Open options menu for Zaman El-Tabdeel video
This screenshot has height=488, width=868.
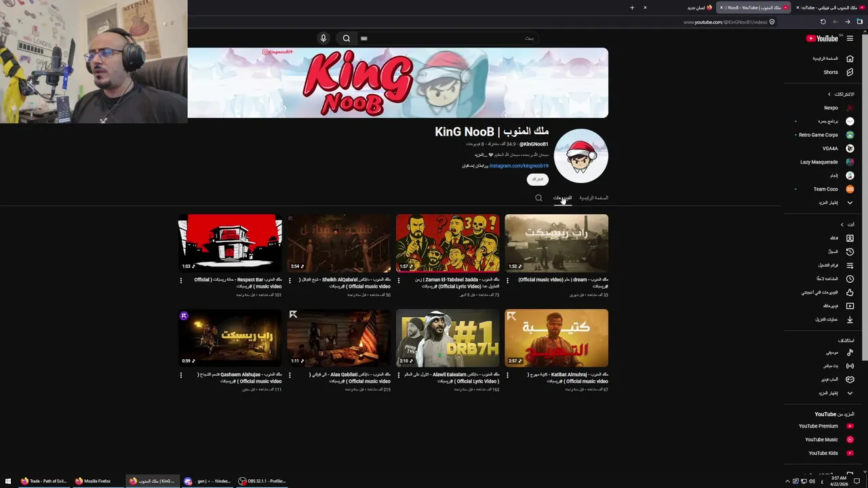pyautogui.click(x=399, y=280)
